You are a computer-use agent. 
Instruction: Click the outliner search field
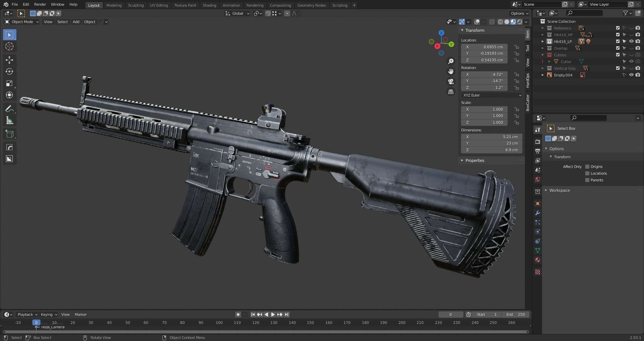584,13
